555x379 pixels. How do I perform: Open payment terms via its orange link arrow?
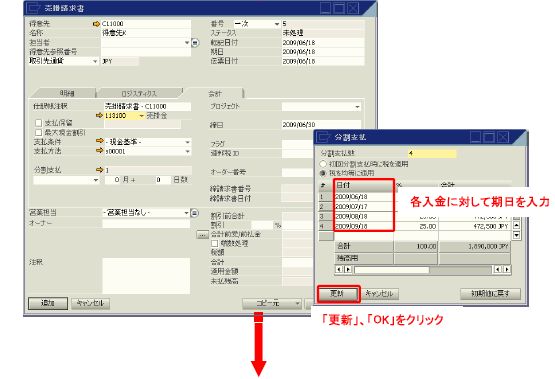[99, 141]
